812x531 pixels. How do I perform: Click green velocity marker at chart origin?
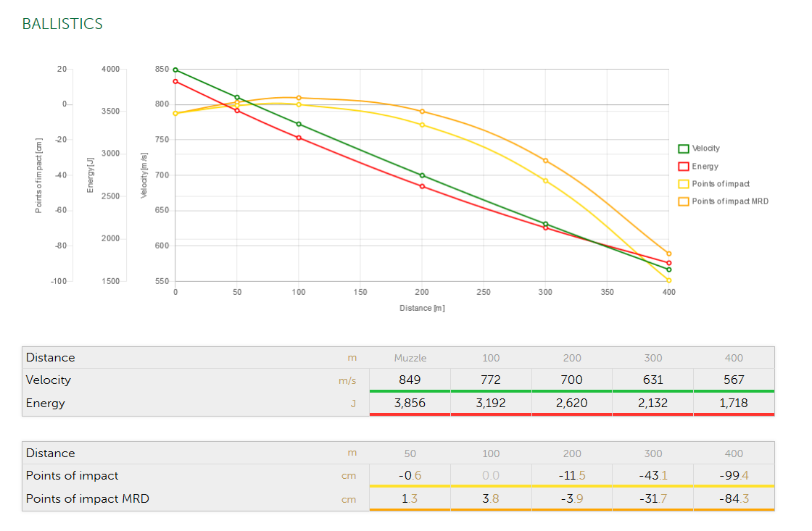coord(175,70)
